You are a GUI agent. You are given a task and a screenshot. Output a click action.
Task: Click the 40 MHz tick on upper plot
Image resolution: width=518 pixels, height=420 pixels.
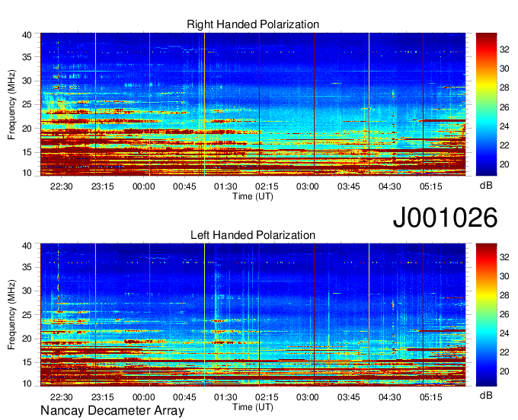coord(27,35)
